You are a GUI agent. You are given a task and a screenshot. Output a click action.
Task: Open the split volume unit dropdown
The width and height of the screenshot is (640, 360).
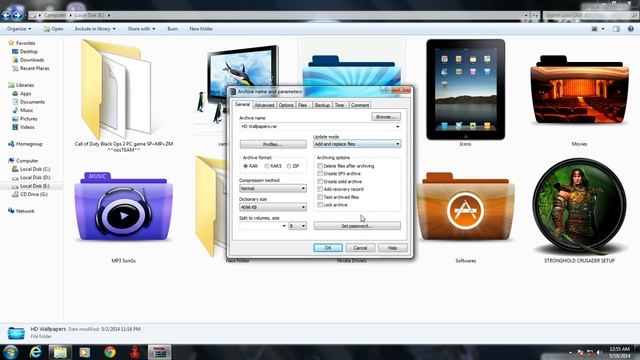click(298, 226)
